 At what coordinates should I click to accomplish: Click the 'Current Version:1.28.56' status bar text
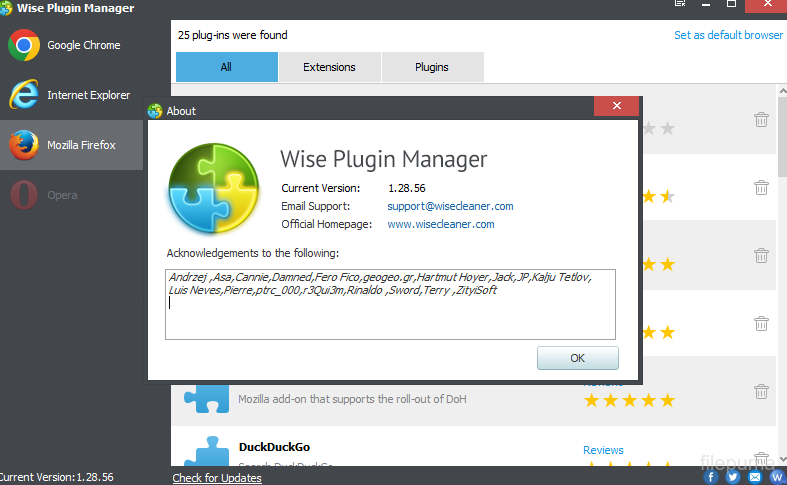57,477
